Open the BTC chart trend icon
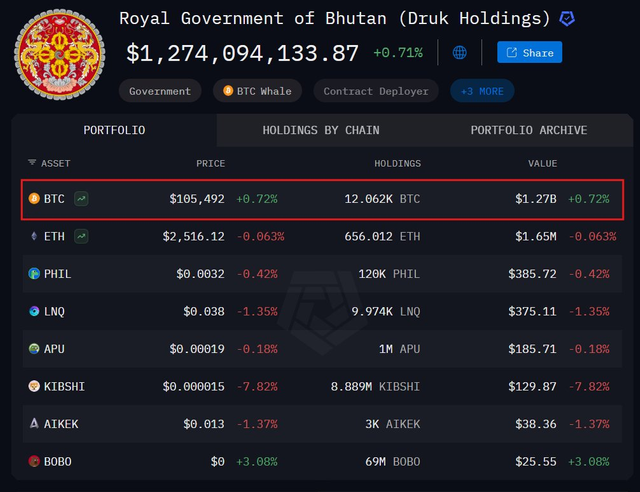 pos(81,199)
